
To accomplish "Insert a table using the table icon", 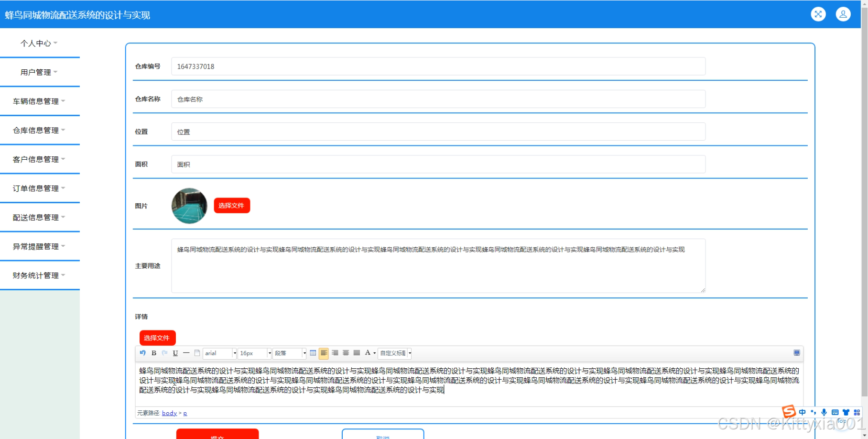I will [x=313, y=353].
